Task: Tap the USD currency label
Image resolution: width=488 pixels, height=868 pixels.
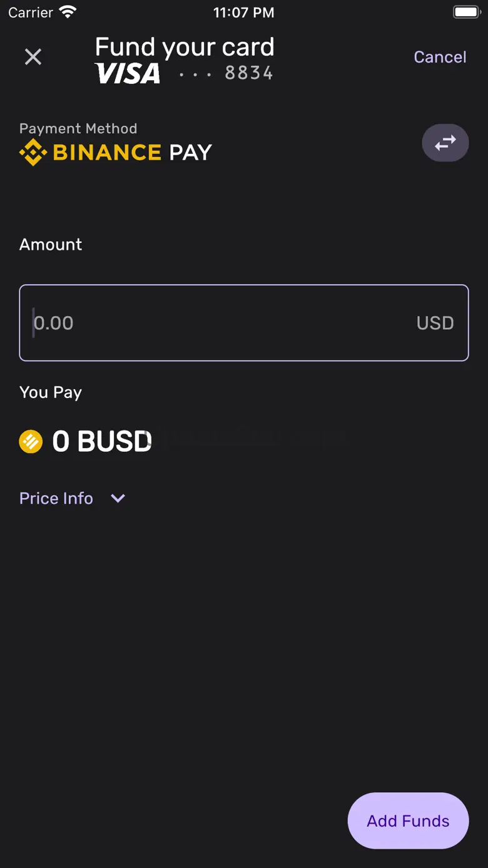Action: click(435, 323)
